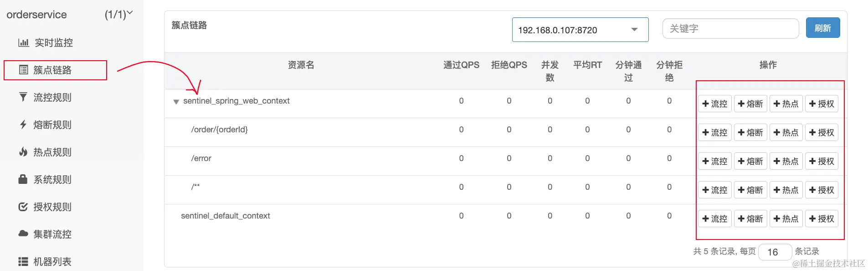Add 熔断 rule for sentinel_default_context

[x=750, y=219]
